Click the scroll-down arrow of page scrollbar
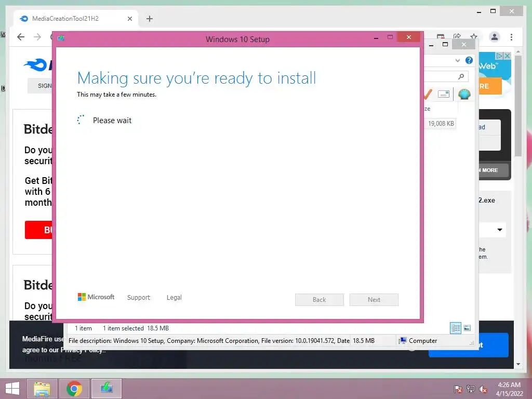The height and width of the screenshot is (399, 532). coord(518,364)
